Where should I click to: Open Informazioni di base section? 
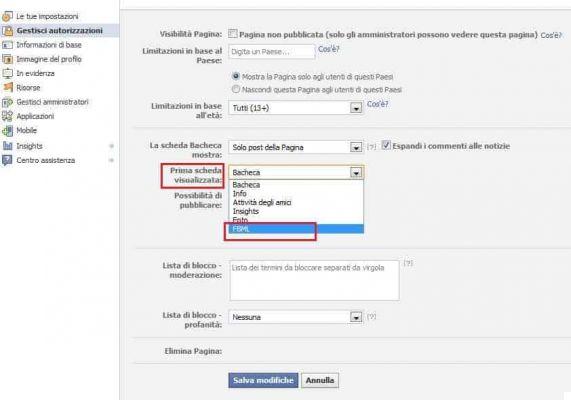point(49,45)
